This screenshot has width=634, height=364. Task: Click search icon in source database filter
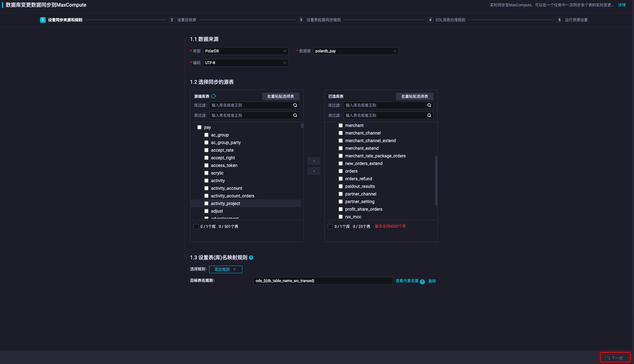(x=295, y=105)
